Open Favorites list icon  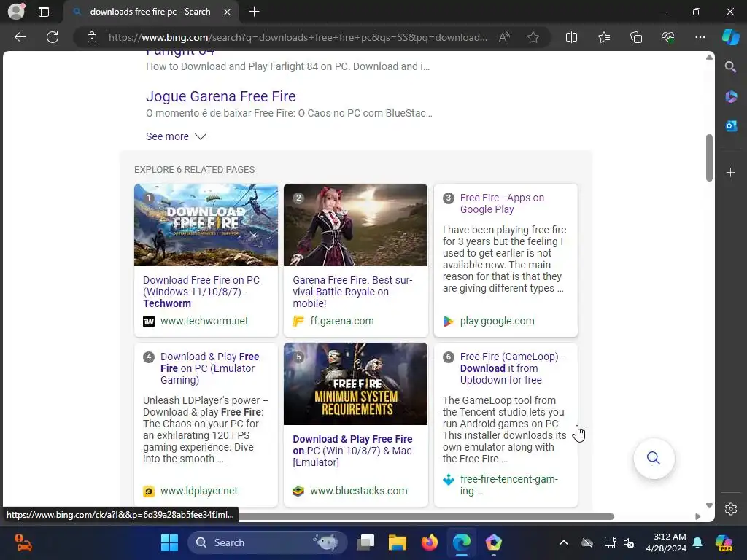coord(603,37)
